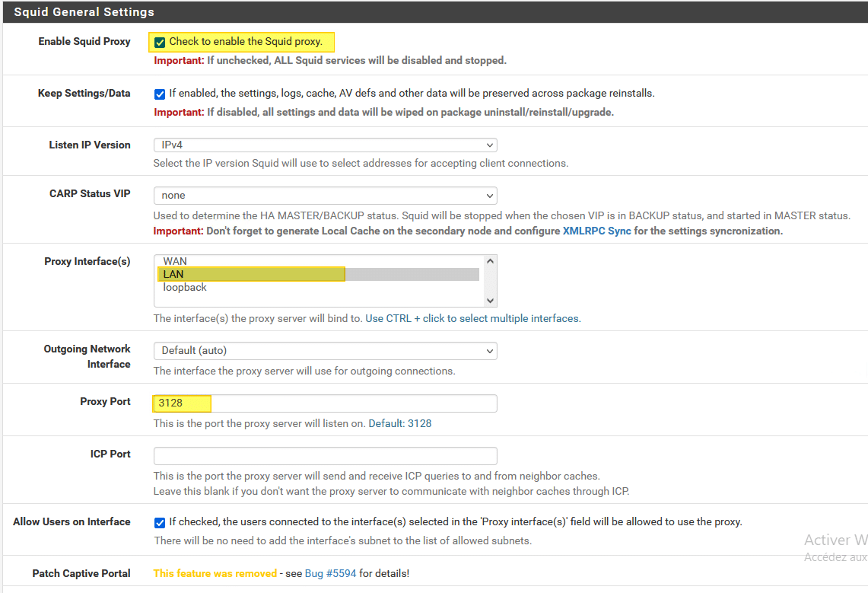This screenshot has height=593, width=868.
Task: Enable the Squid proxy checkbox
Action: pos(160,43)
